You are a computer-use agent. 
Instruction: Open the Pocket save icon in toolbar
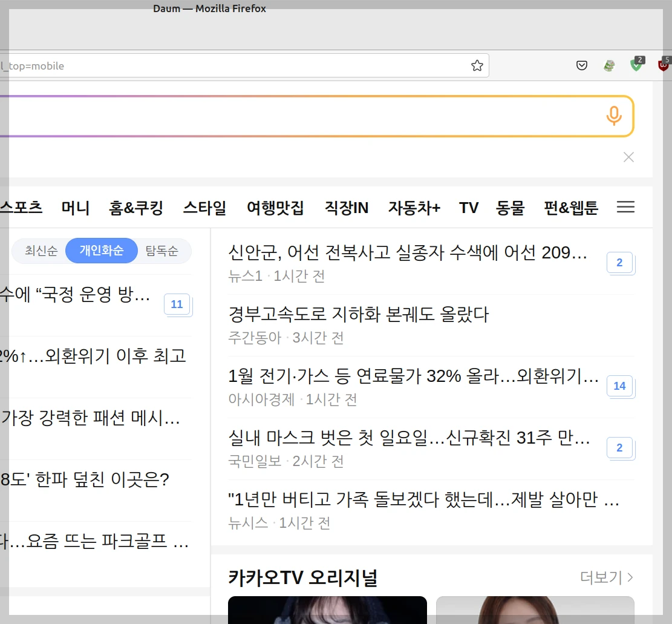(x=581, y=65)
